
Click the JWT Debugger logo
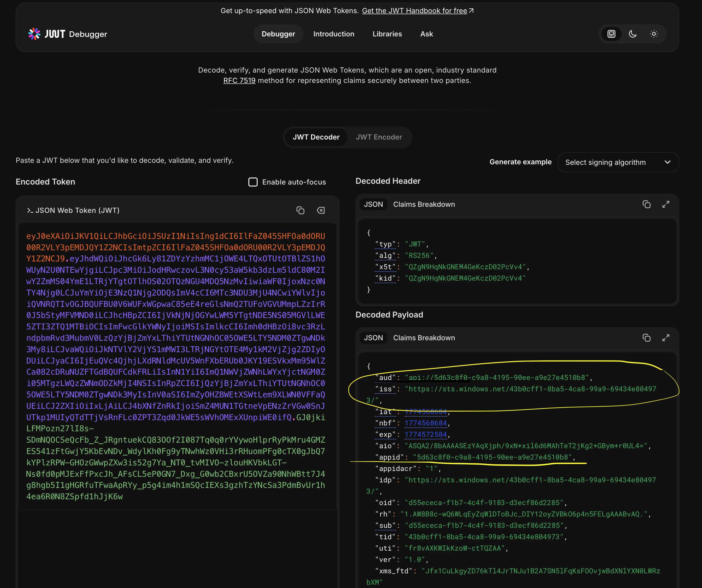click(x=67, y=34)
